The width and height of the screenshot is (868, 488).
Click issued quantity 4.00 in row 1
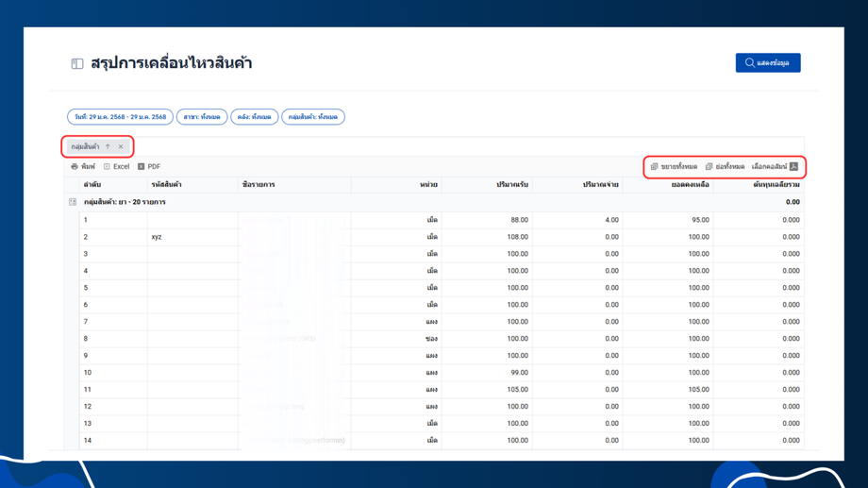pos(611,220)
